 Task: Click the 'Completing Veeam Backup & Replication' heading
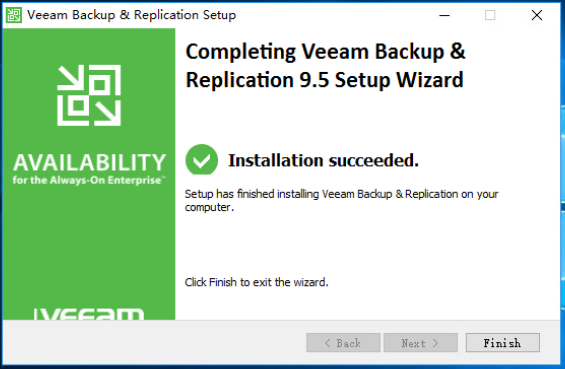click(x=325, y=66)
